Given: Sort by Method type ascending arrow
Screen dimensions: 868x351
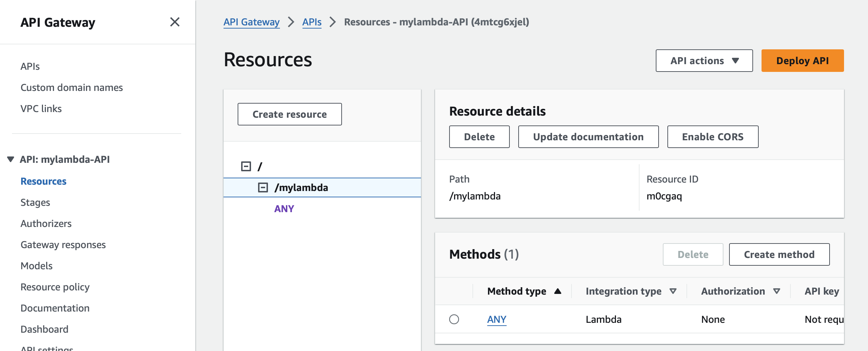Looking at the screenshot, I should tap(557, 291).
